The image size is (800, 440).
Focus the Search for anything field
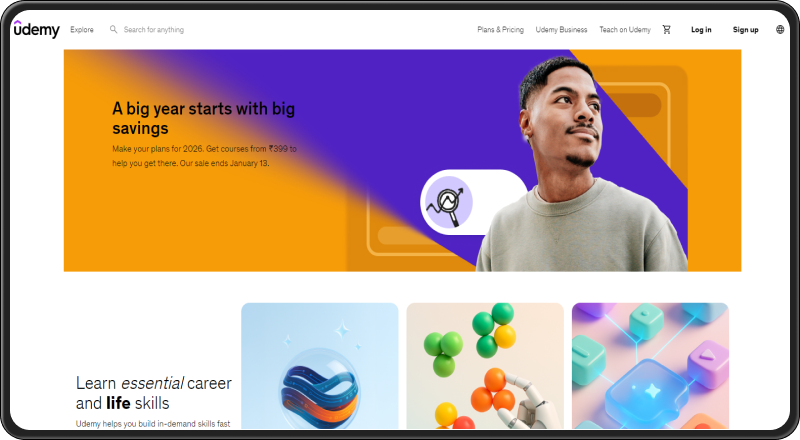tap(154, 30)
